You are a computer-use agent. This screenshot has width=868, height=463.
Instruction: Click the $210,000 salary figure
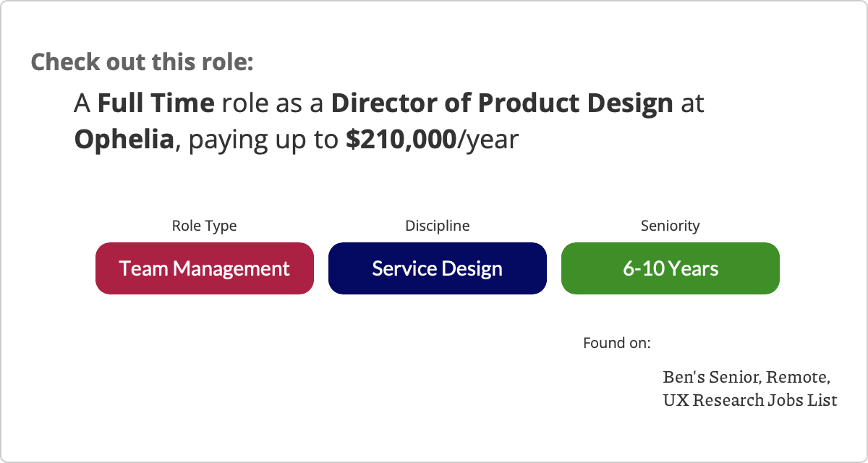point(401,139)
